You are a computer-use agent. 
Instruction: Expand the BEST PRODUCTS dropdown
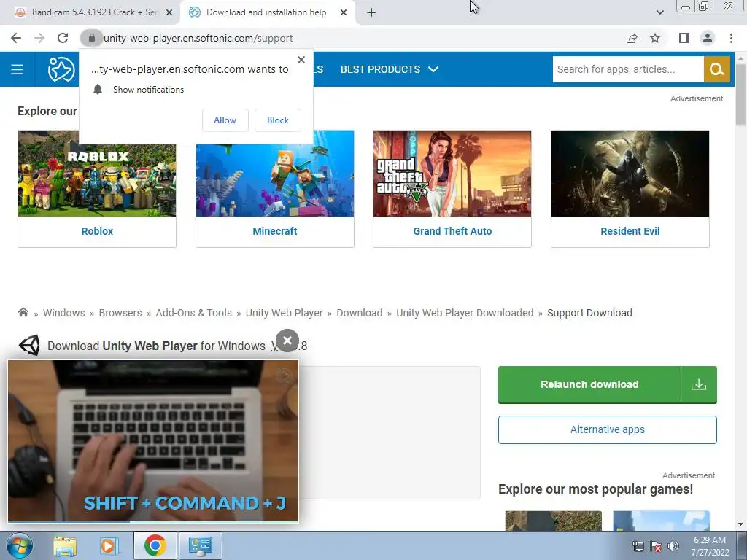(x=390, y=69)
